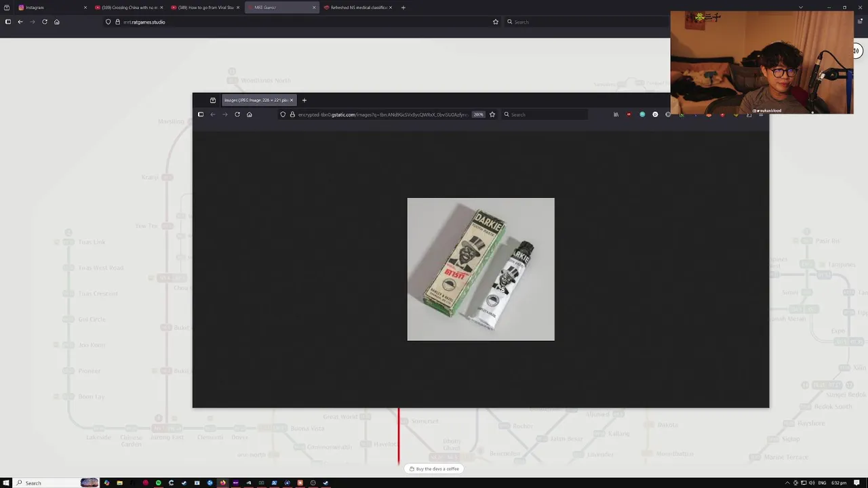Click the main window Search box
Screen dimensions: 868x488
click(x=587, y=22)
